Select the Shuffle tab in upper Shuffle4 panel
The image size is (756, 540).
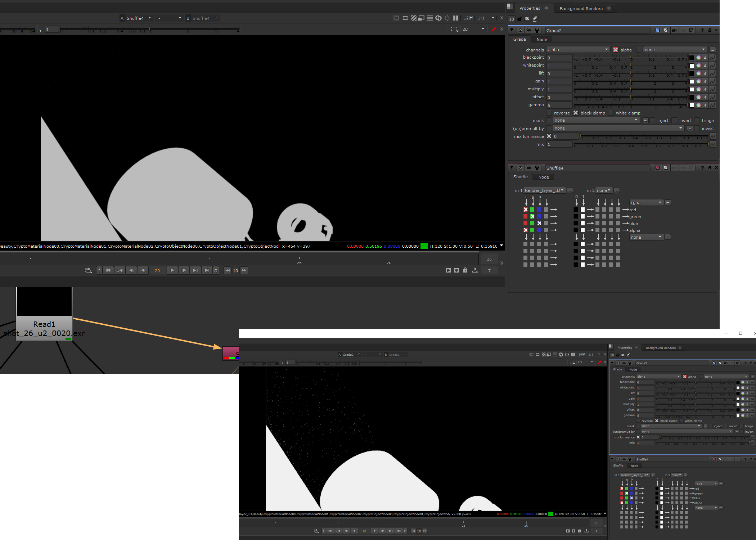coord(521,177)
